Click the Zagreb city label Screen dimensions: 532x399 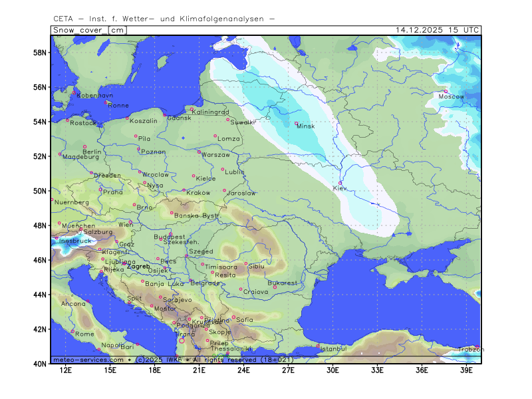[138, 266]
